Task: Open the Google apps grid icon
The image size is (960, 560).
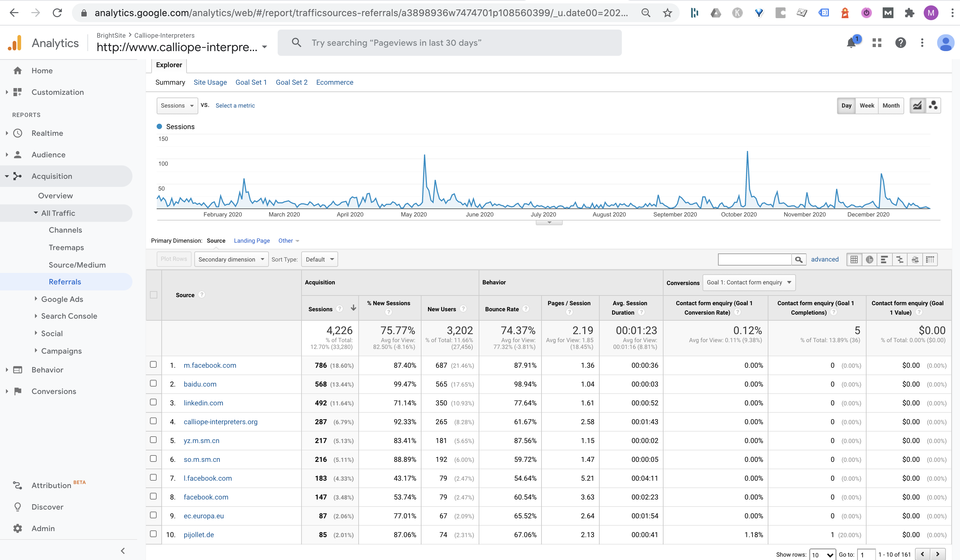Action: (x=877, y=43)
